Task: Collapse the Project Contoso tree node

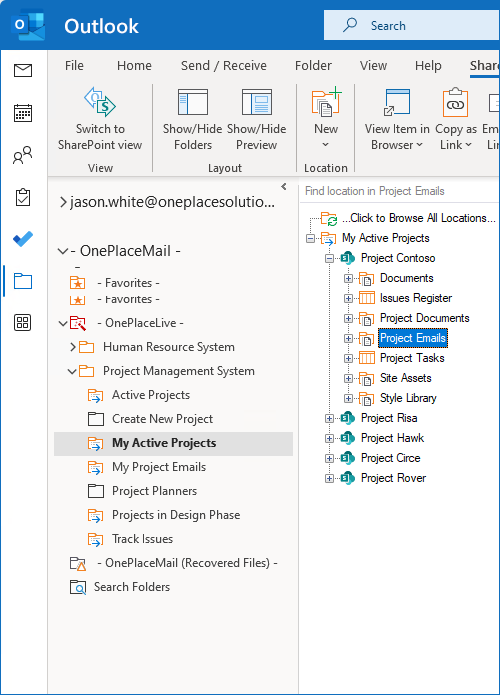Action: pyautogui.click(x=329, y=258)
